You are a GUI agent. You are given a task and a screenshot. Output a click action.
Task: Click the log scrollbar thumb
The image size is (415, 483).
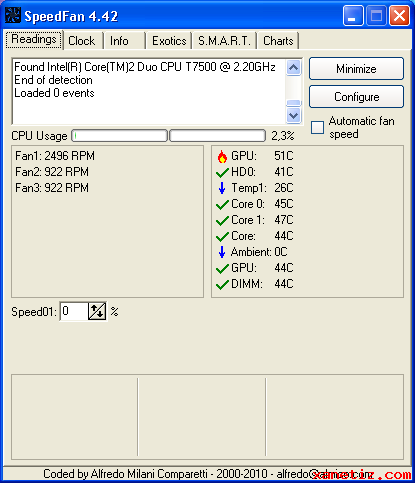coord(294,103)
